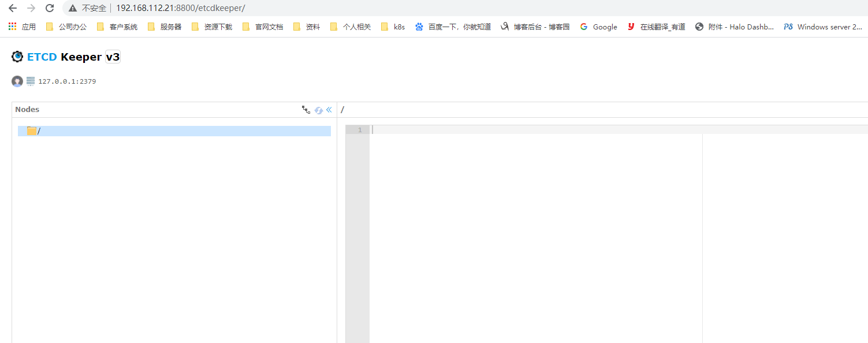Click the Nodes panel header label
Image resolution: width=868 pixels, height=343 pixels.
click(27, 110)
